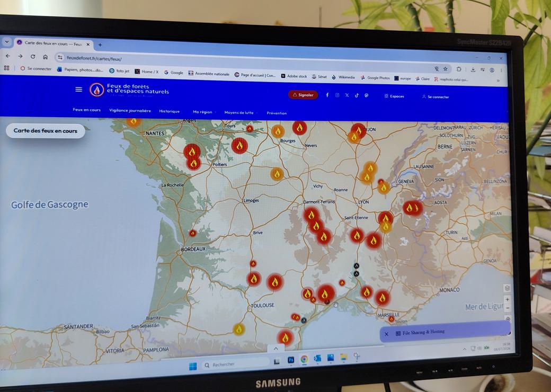Show hidden system tray icons
This screenshot has height=392, width=551.
[465, 349]
